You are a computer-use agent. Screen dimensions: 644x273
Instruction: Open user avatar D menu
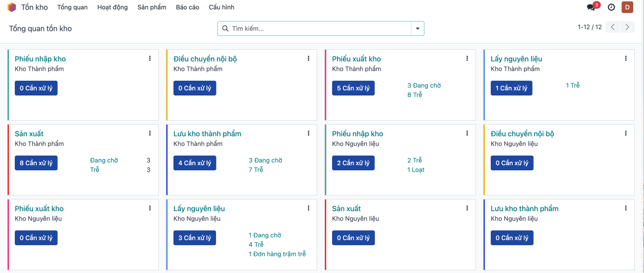[627, 7]
